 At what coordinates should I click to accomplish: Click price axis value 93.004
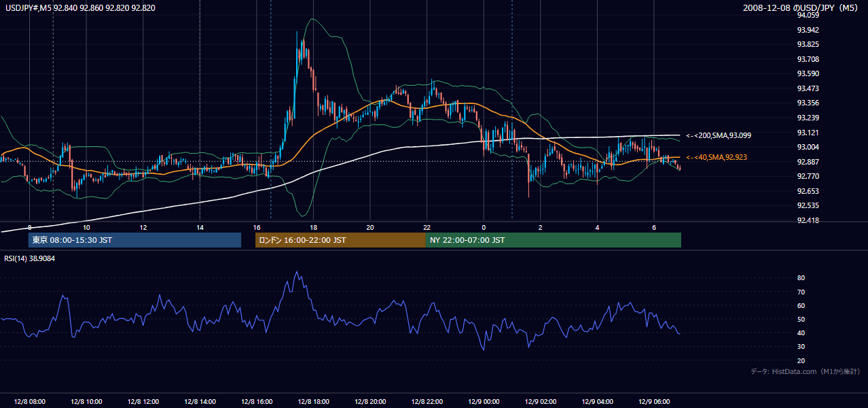pyautogui.click(x=808, y=147)
